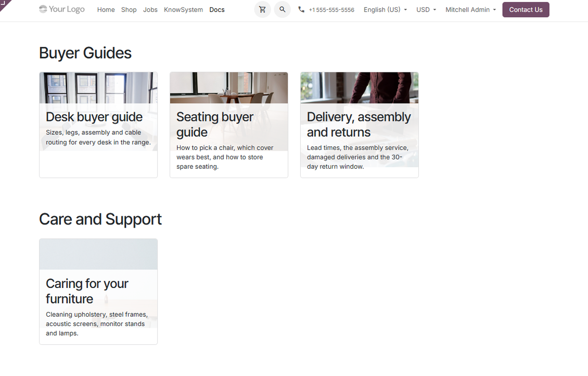
Task: Click the 'Lead times, the assembly service' description
Action: [x=358, y=157]
